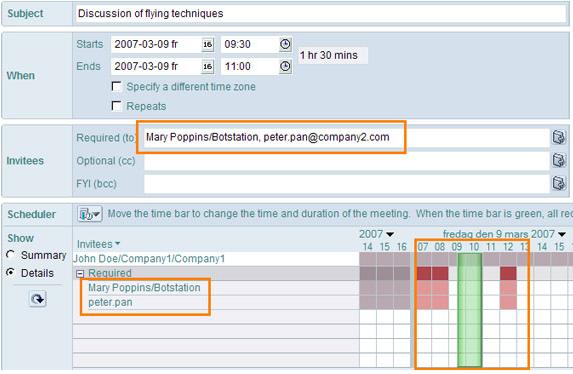The height and width of the screenshot is (374, 573).
Task: Click the dark red busy block at 07 in Required row
Action: point(424,273)
